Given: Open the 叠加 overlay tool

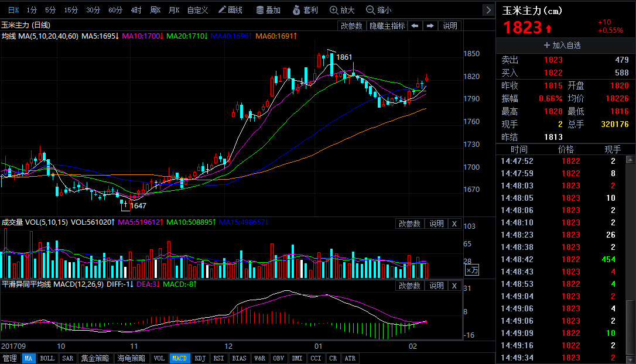Looking at the screenshot, I should 268,10.
